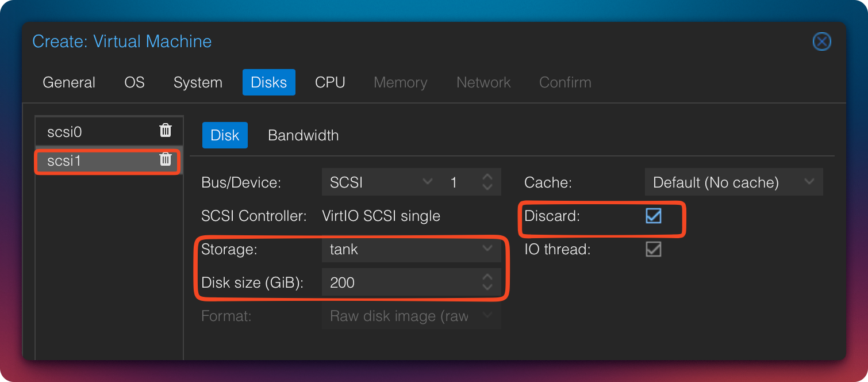This screenshot has width=868, height=382.
Task: Go to the System tab
Action: pyautogui.click(x=198, y=82)
